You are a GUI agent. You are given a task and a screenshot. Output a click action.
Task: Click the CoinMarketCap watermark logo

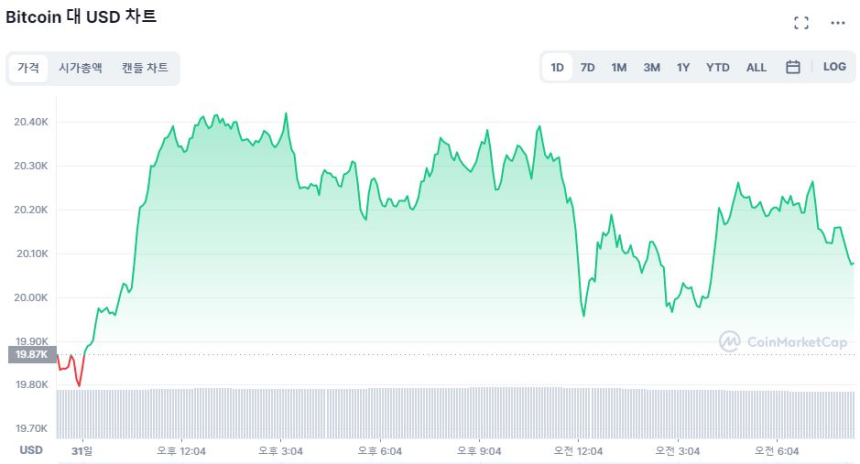coord(783,342)
